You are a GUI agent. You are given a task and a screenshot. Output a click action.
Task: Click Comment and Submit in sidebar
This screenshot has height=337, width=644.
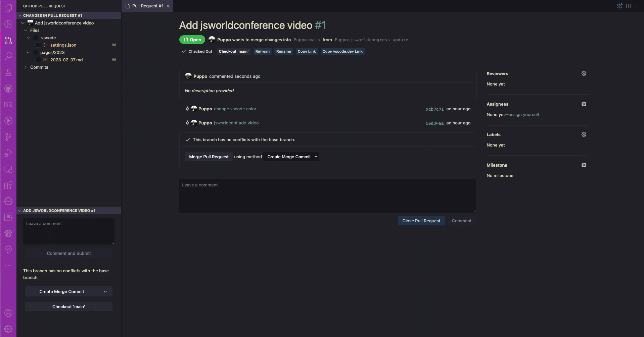pyautogui.click(x=69, y=253)
